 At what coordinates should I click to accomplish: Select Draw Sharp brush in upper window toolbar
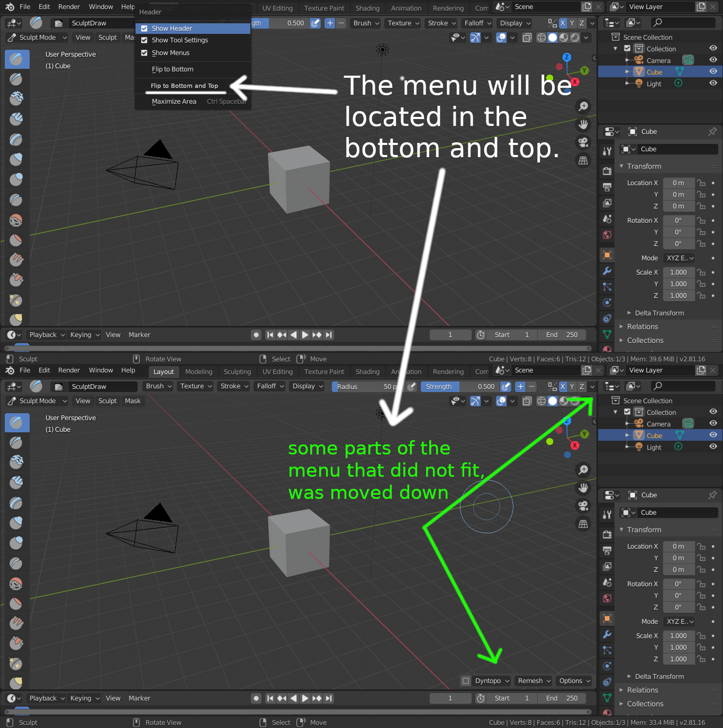[16, 79]
